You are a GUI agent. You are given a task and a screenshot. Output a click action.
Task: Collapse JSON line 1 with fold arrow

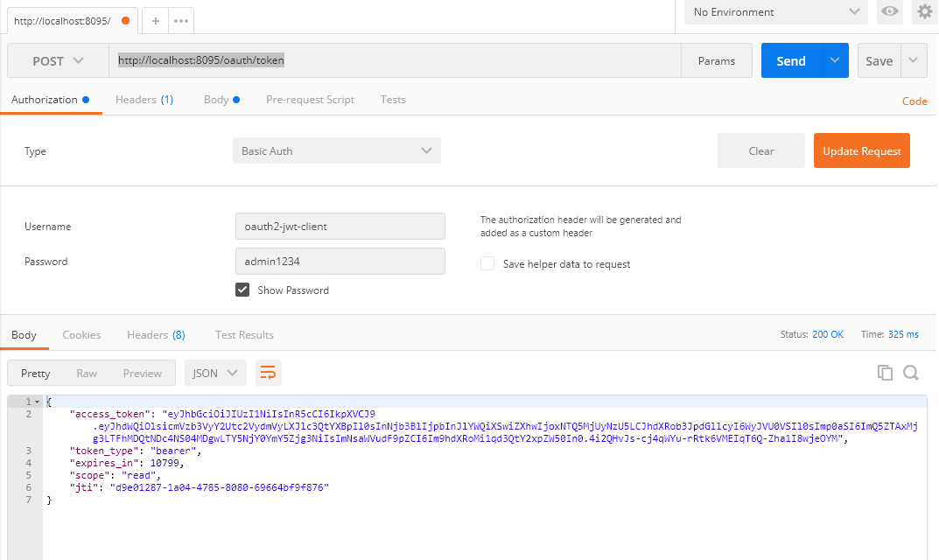pyautogui.click(x=37, y=401)
